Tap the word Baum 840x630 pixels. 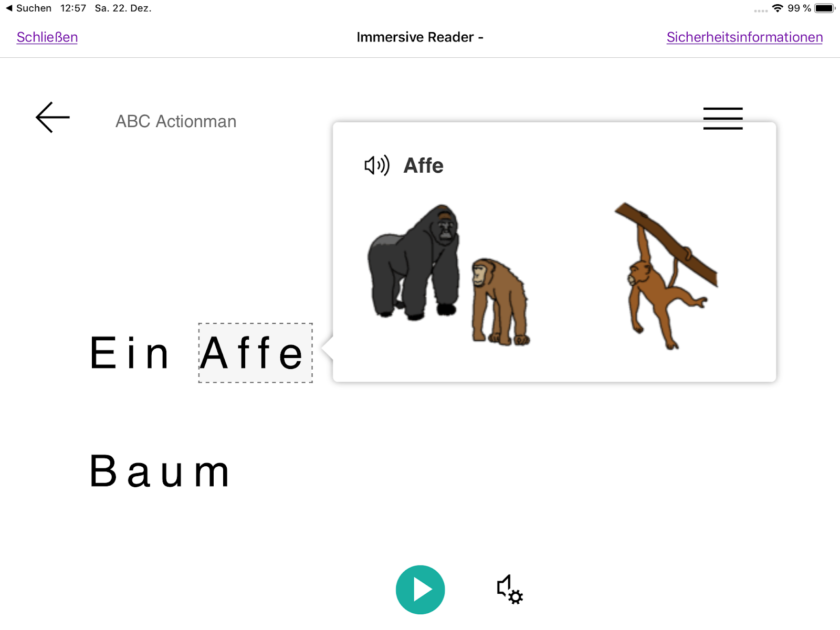[x=160, y=471]
